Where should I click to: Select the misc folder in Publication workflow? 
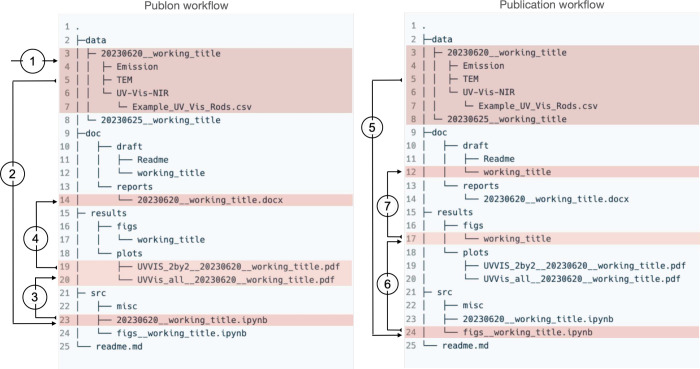click(x=473, y=306)
